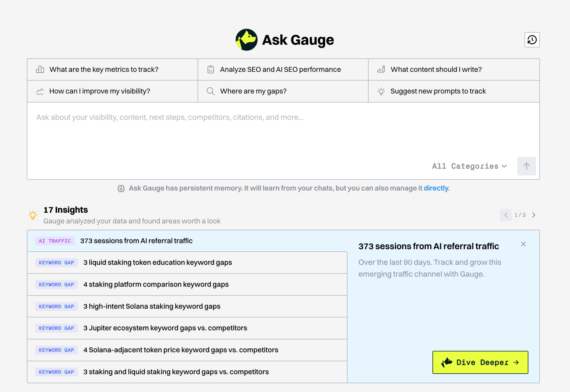Click the bar chart key metrics icon
This screenshot has width=570, height=392.
click(40, 69)
